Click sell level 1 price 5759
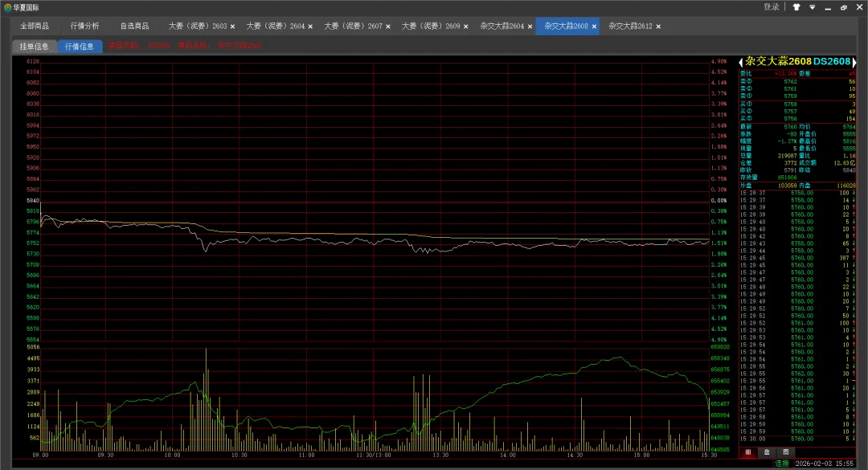Screen dimensions: 868x470 (790, 96)
